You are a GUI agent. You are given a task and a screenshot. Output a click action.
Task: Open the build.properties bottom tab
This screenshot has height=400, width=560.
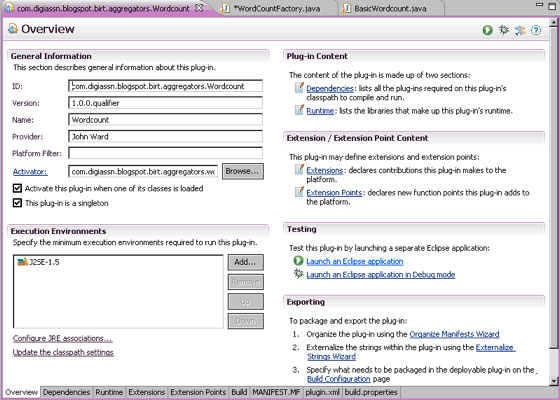pyautogui.click(x=371, y=392)
